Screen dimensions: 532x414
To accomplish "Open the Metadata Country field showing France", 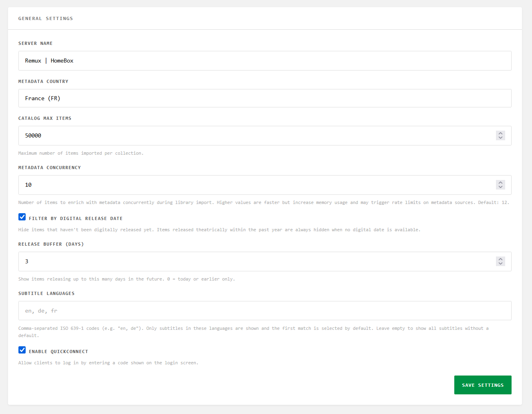I will pyautogui.click(x=265, y=98).
